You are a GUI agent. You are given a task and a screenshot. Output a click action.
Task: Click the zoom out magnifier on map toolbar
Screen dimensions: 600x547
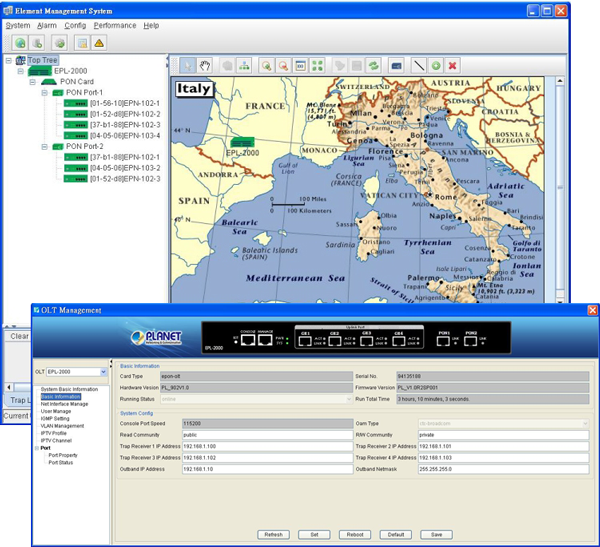(x=283, y=66)
